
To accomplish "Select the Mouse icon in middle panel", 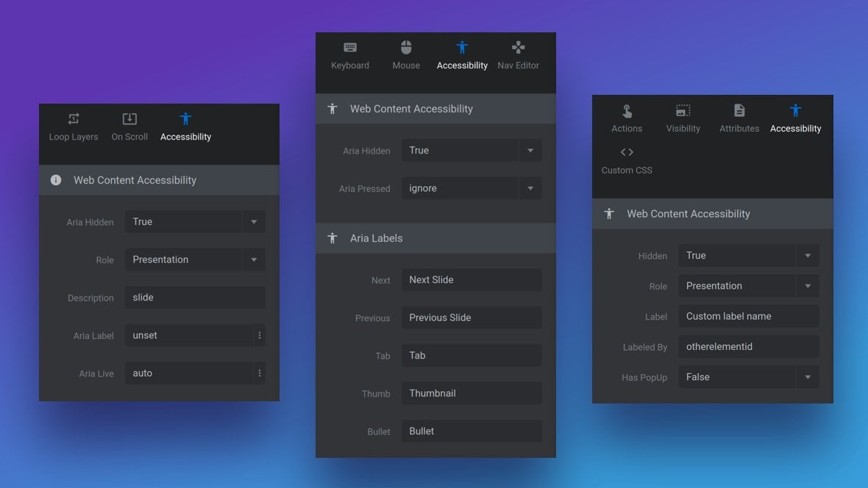I will (x=406, y=48).
